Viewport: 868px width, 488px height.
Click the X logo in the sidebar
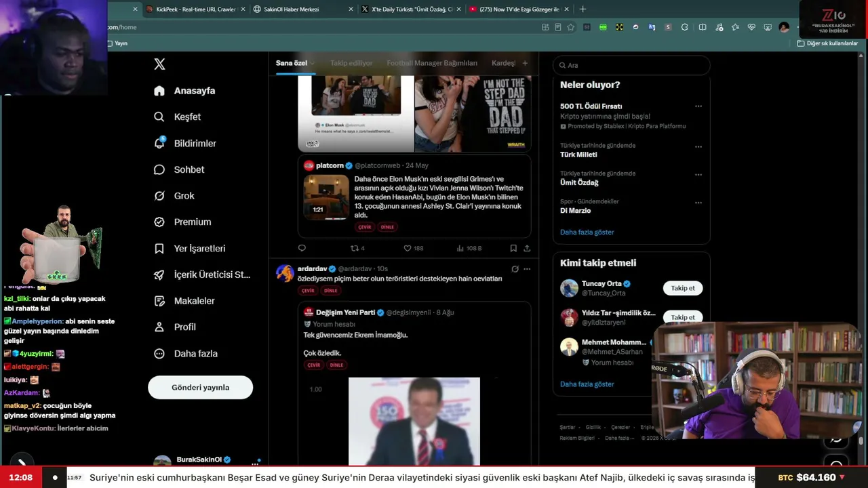[159, 64]
